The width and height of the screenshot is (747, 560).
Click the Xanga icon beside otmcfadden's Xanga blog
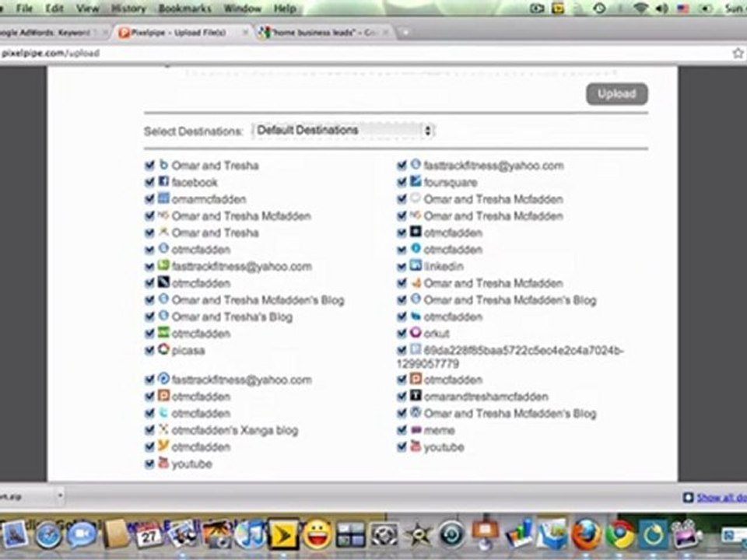[x=163, y=429]
